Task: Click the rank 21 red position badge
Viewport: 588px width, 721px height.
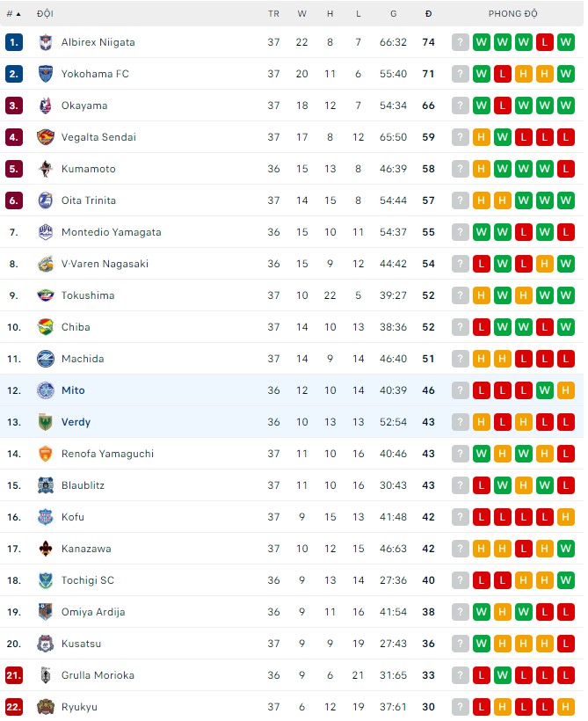Action: [13, 675]
